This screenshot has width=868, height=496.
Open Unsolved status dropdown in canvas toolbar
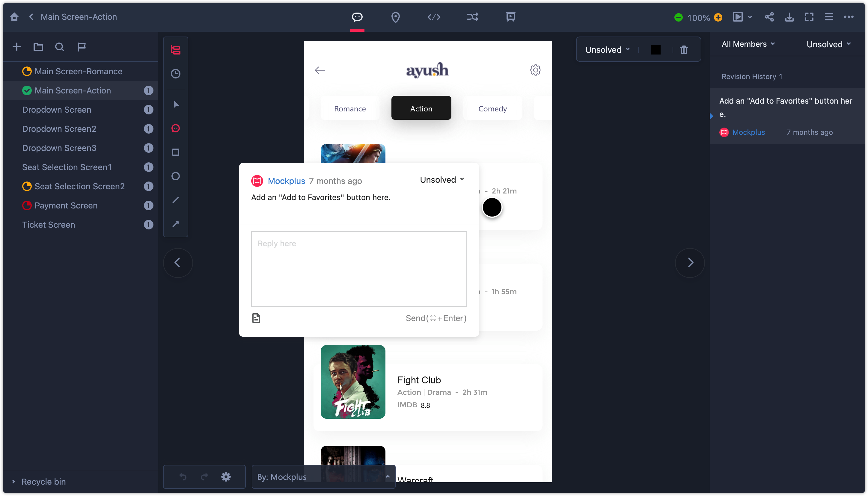607,50
